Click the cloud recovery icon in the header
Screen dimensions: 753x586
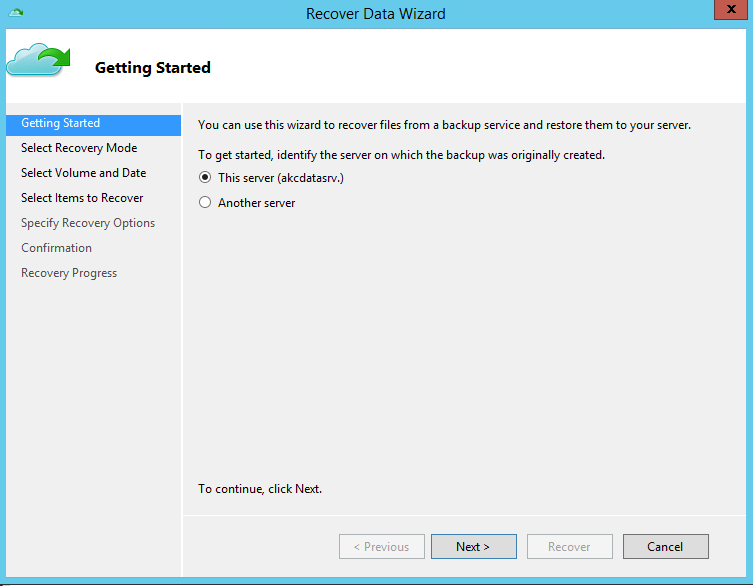click(x=37, y=62)
